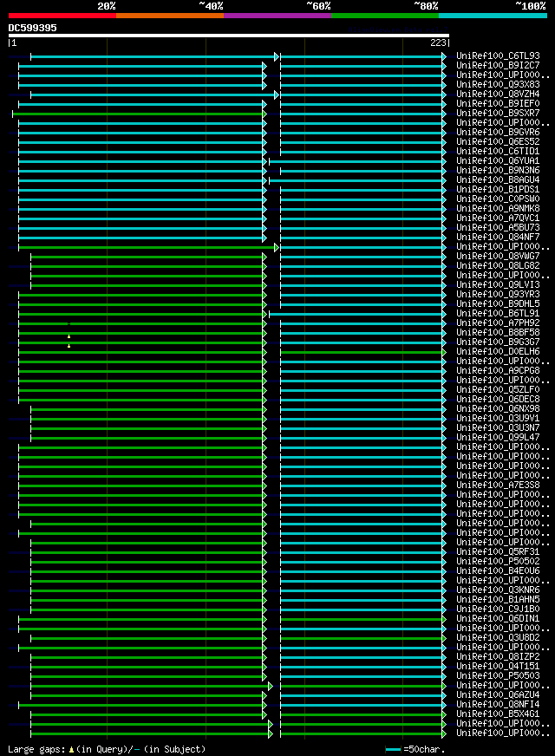Choose the UniRef100_Q6NX98 entry
The width and height of the screenshot is (555, 756).
(498, 409)
